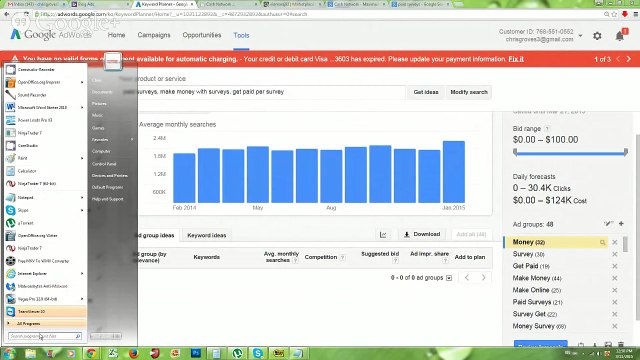Click the plus icon next to Ad groups
Screen dimensions: 640x360
pos(621,224)
